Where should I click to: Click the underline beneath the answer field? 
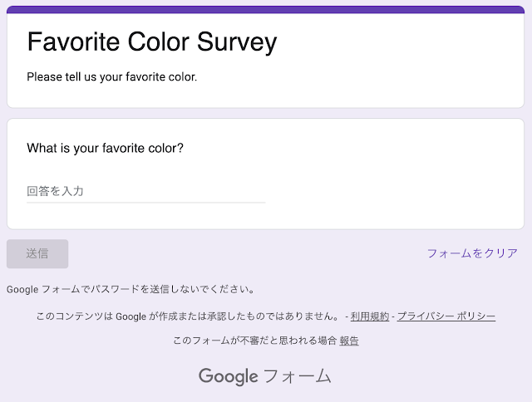point(145,202)
